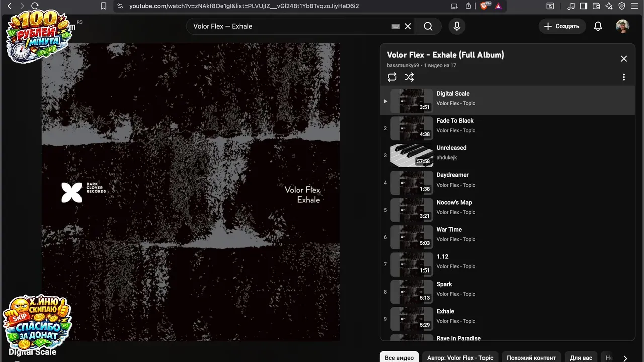Play the Exhale track thumbnail

(412, 319)
